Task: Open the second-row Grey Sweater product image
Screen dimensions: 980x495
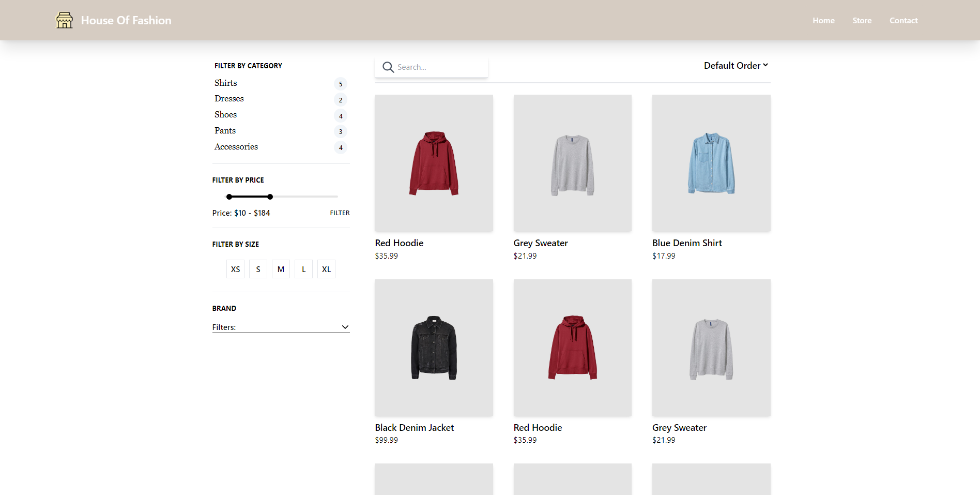Action: (711, 348)
